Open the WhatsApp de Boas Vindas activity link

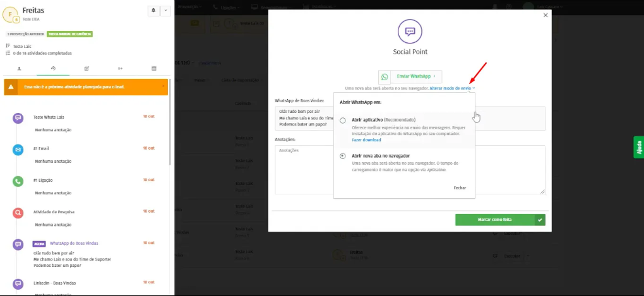74,243
